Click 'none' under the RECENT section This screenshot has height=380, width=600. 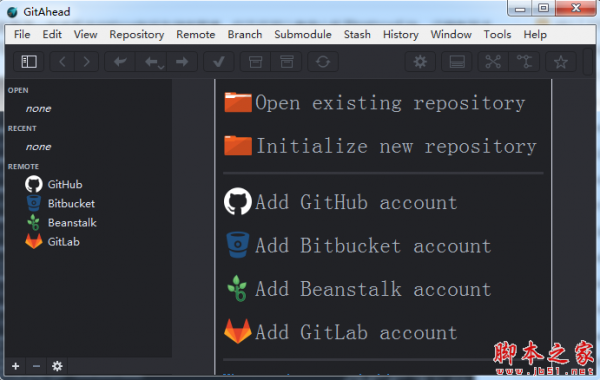coord(38,147)
